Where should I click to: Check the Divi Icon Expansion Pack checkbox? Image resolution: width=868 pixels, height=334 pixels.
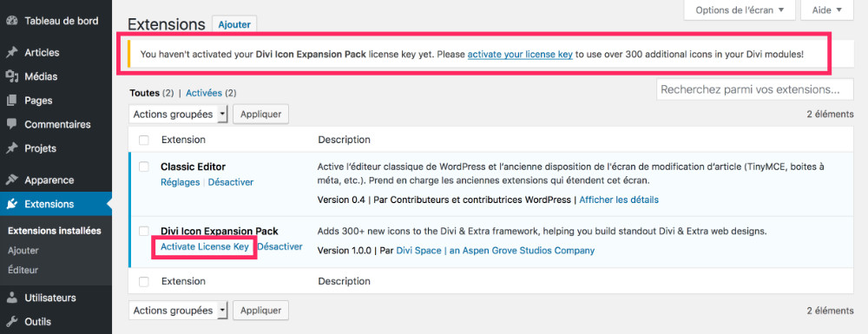pyautogui.click(x=144, y=231)
